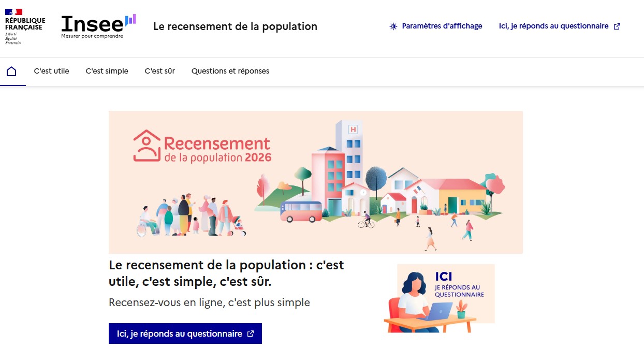Click the heading c'est utile, c'est simple, c'est sûr

226,273
